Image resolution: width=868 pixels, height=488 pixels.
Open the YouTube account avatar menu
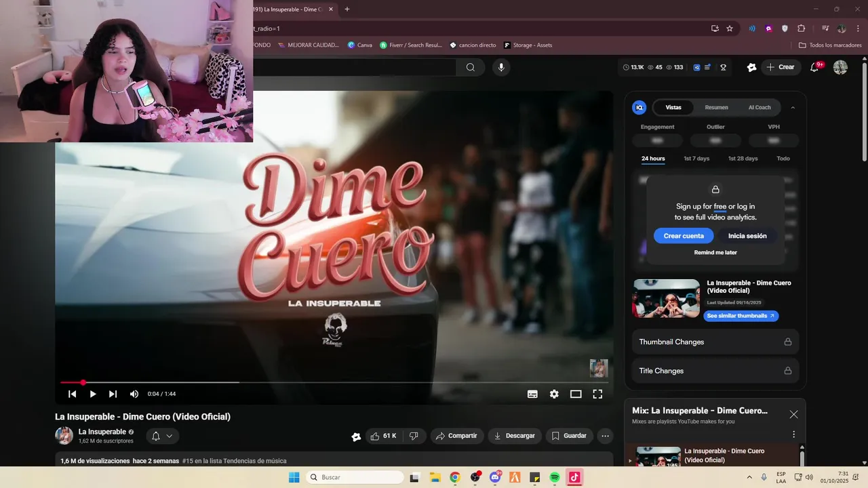840,67
